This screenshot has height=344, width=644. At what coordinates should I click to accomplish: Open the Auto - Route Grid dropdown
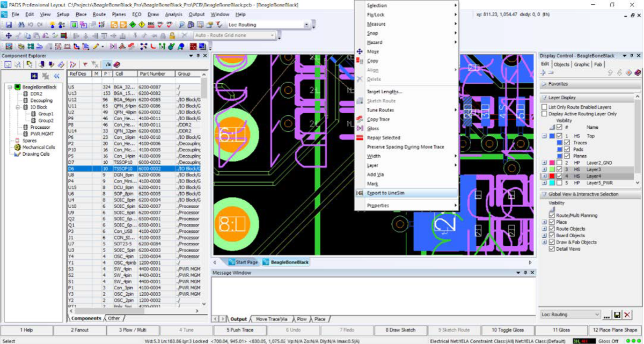pos(272,35)
